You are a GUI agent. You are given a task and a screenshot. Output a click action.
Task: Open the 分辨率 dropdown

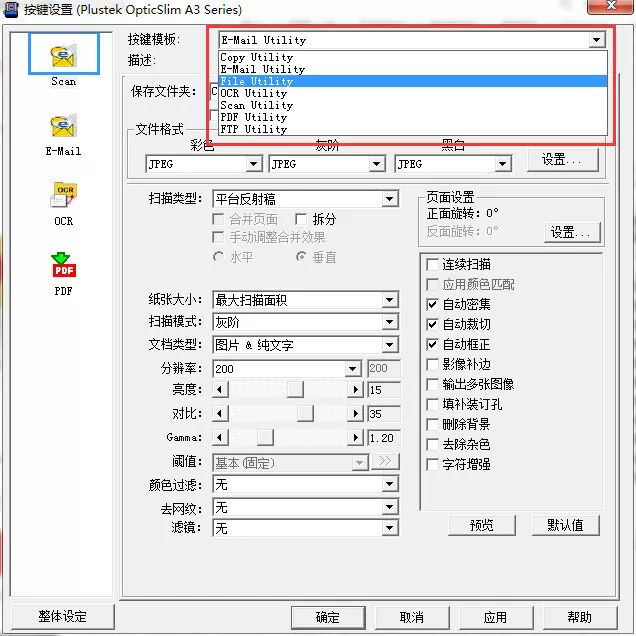[352, 368]
